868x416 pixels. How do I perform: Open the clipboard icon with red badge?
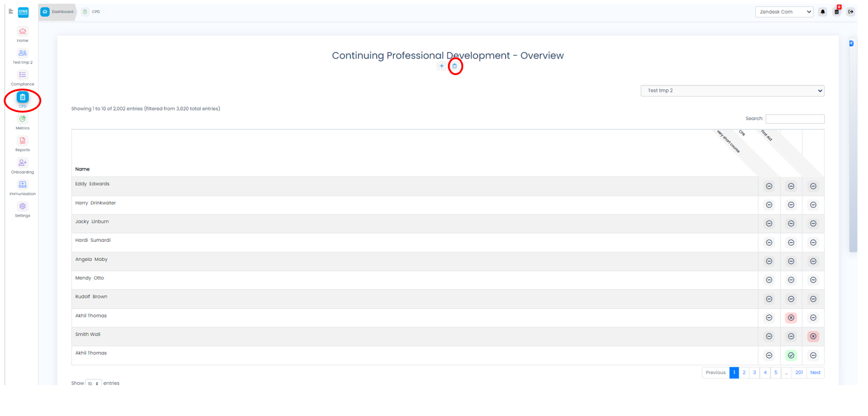(x=837, y=12)
